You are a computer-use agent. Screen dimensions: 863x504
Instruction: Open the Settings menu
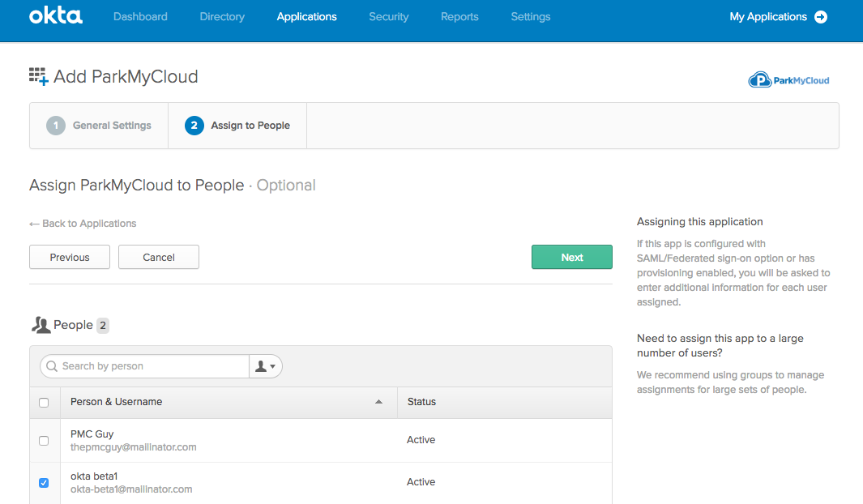[x=531, y=17]
